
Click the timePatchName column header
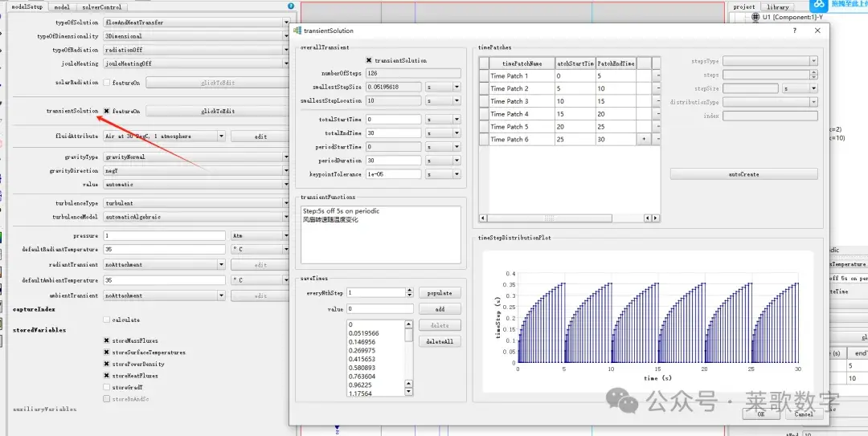[522, 63]
